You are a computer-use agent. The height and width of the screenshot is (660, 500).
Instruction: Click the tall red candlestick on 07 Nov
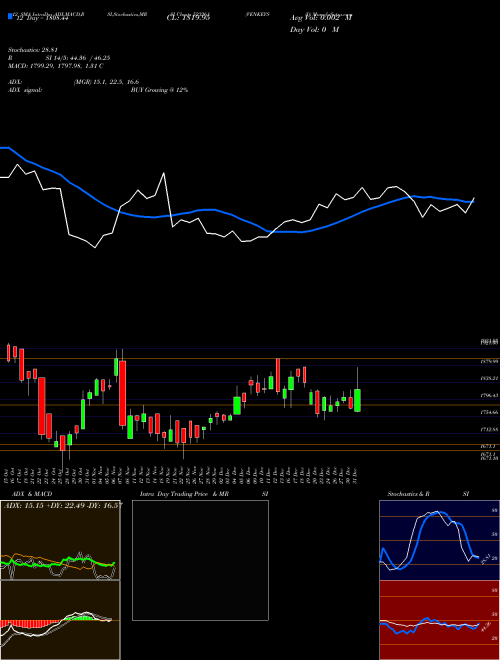[x=122, y=393]
